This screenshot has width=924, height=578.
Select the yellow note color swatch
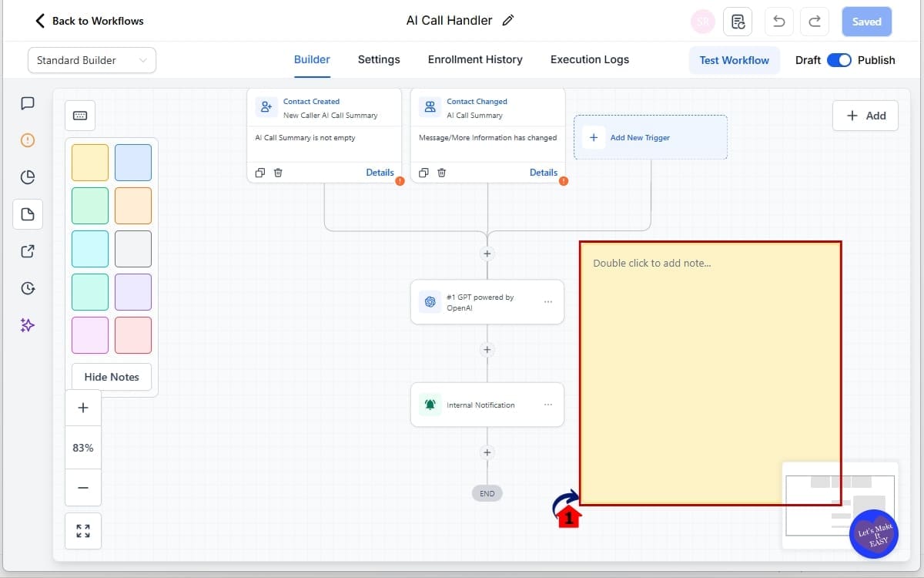point(89,162)
